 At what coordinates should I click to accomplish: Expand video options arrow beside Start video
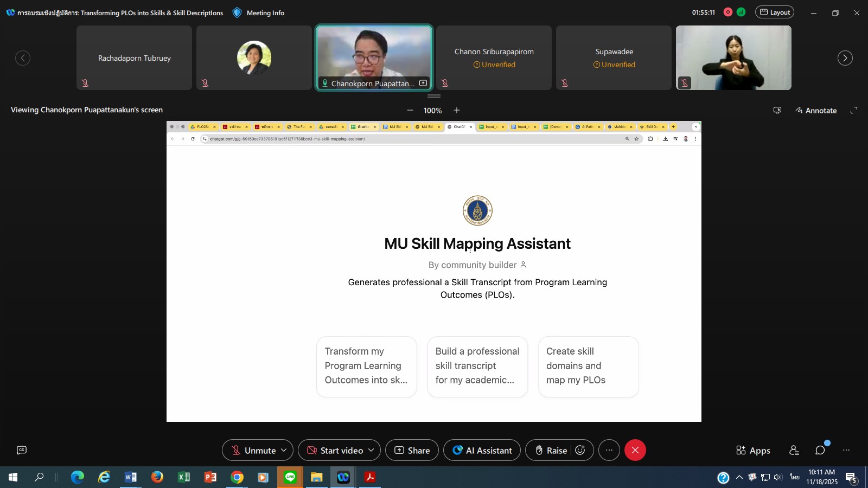pyautogui.click(x=371, y=450)
